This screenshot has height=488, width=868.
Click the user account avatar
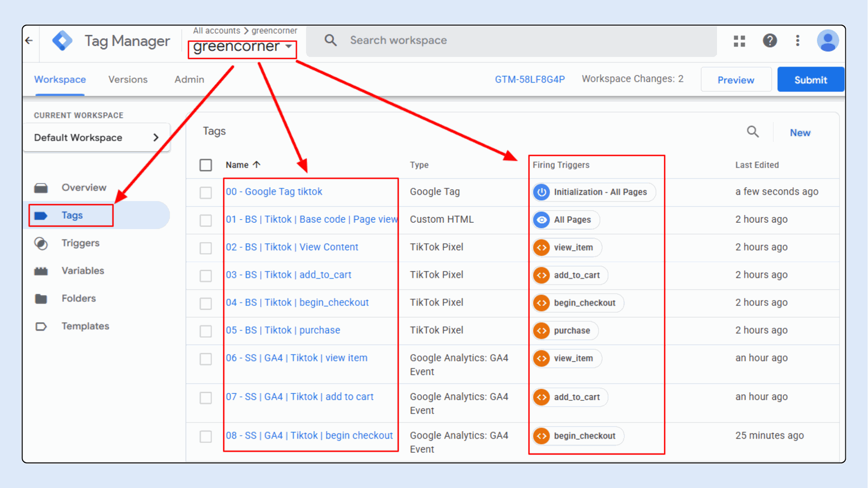[x=827, y=41]
